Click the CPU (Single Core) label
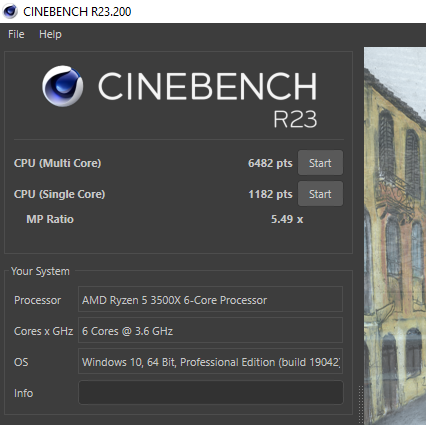This screenshot has height=425, width=426. click(59, 194)
